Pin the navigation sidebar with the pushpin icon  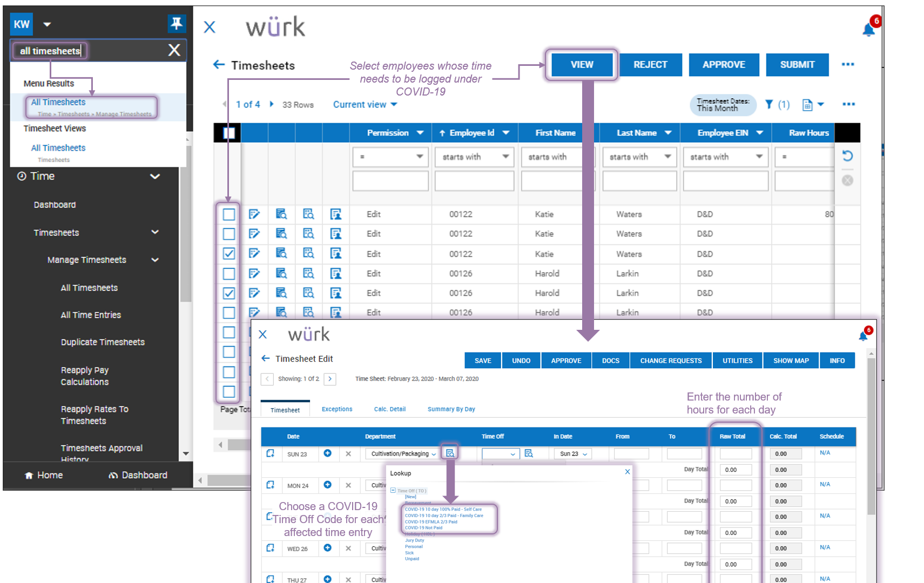click(176, 23)
